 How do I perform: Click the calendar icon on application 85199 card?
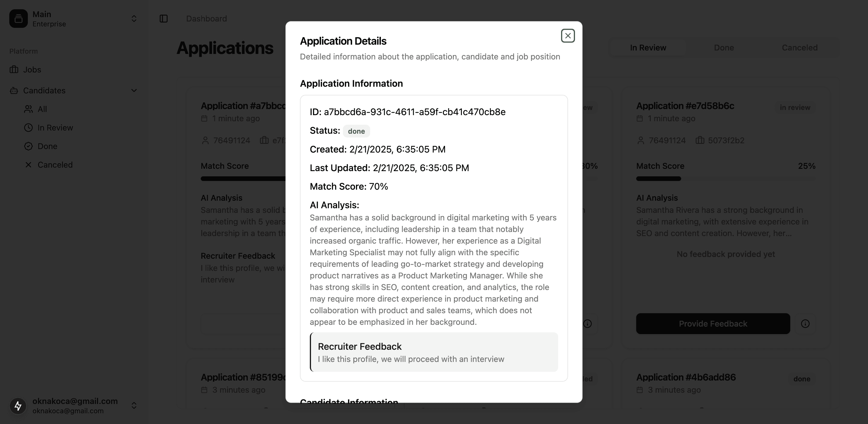pos(204,390)
